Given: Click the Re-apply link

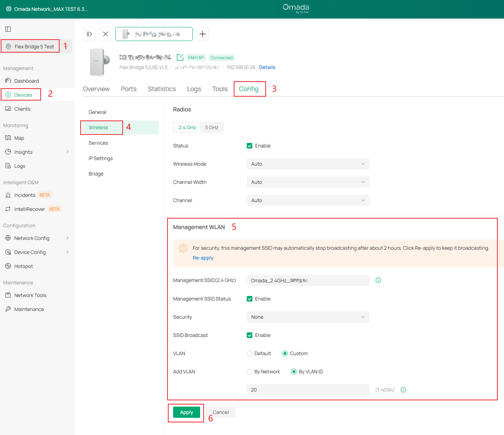Looking at the screenshot, I should [203, 258].
